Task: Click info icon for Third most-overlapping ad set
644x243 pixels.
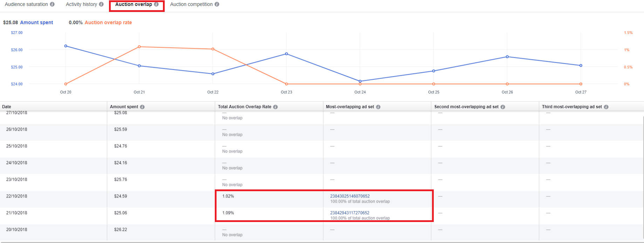Action: (606, 107)
